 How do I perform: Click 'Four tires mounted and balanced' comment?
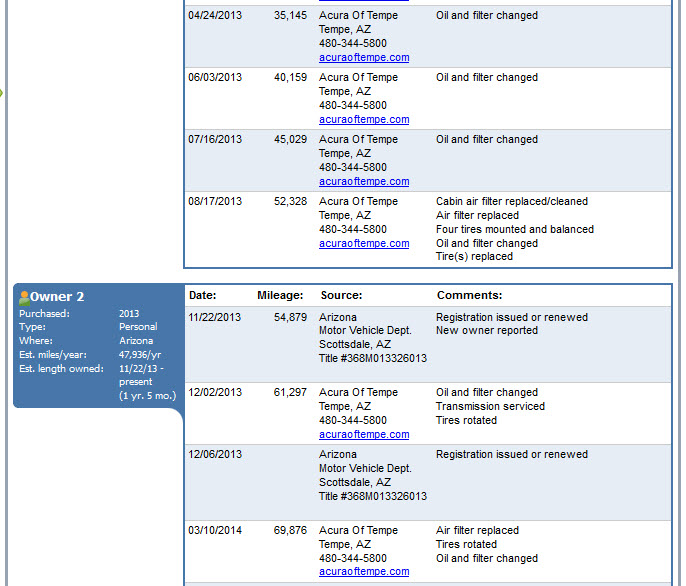[x=514, y=230]
